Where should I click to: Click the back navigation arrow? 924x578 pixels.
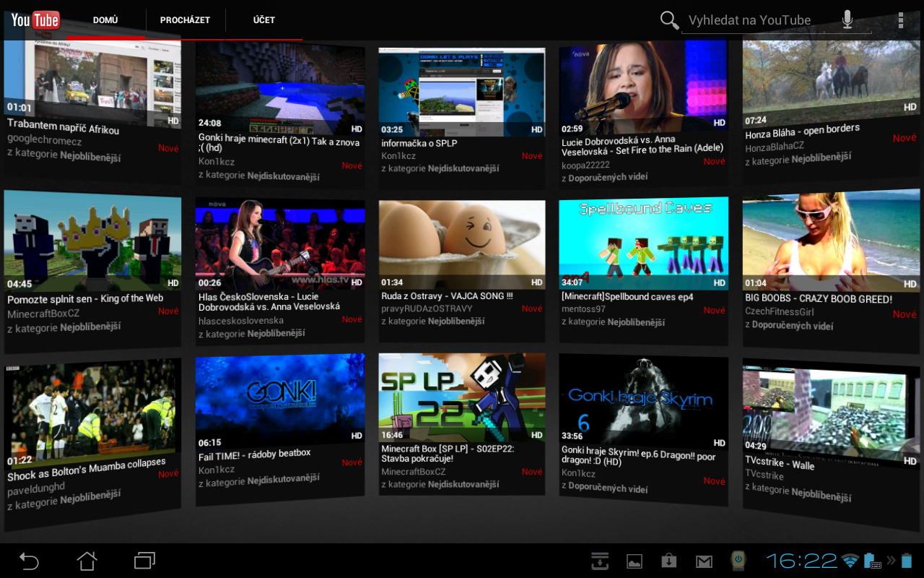pos(29,561)
